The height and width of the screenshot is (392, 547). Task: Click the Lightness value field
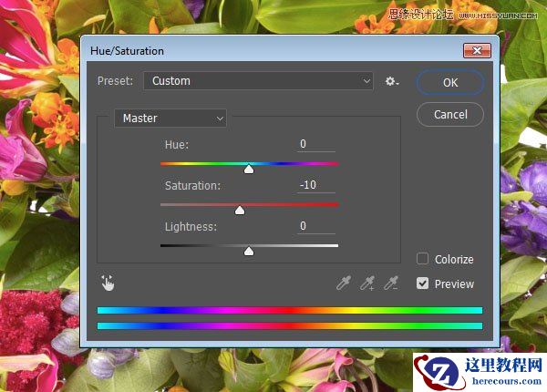click(316, 226)
